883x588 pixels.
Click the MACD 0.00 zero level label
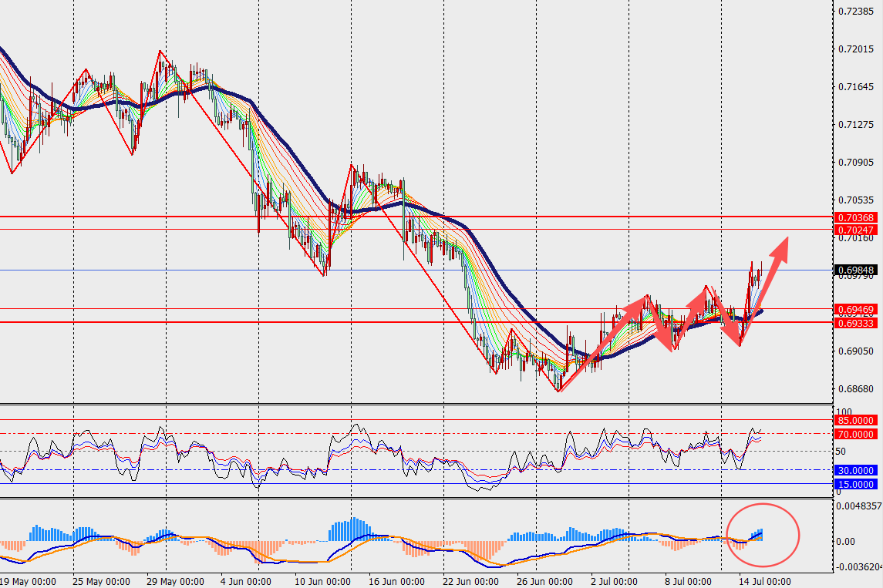pyautogui.click(x=846, y=541)
